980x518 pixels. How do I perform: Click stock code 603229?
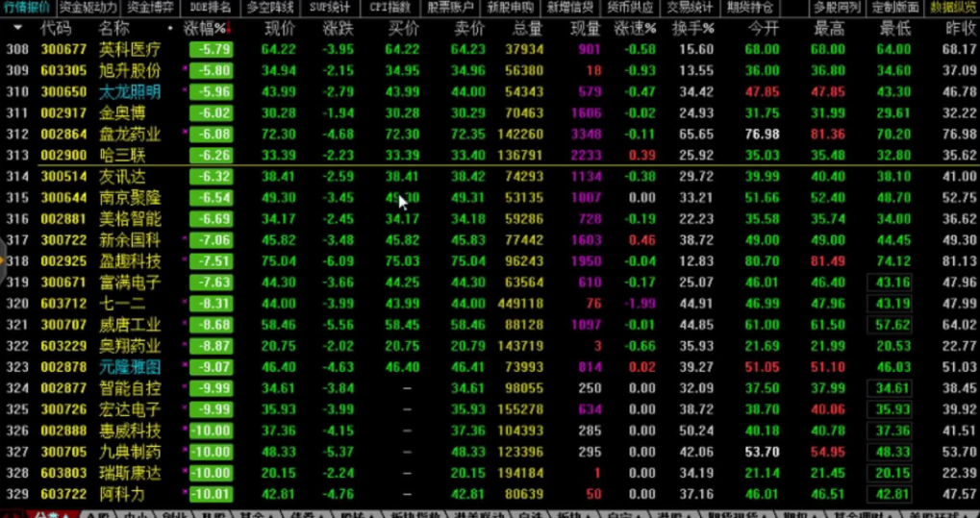[x=63, y=346]
